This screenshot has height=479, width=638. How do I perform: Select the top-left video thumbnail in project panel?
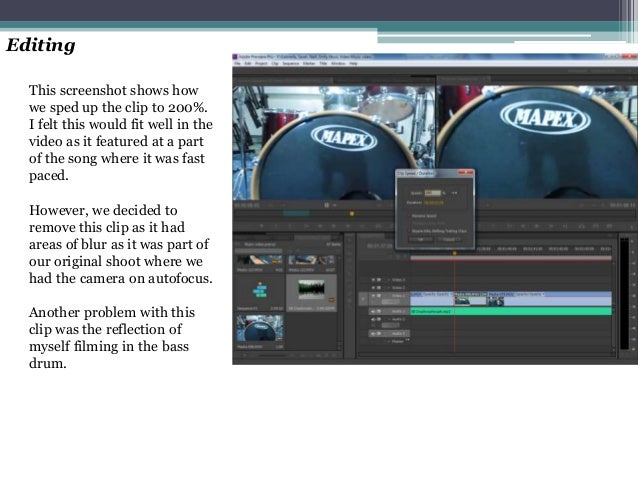pyautogui.click(x=260, y=262)
